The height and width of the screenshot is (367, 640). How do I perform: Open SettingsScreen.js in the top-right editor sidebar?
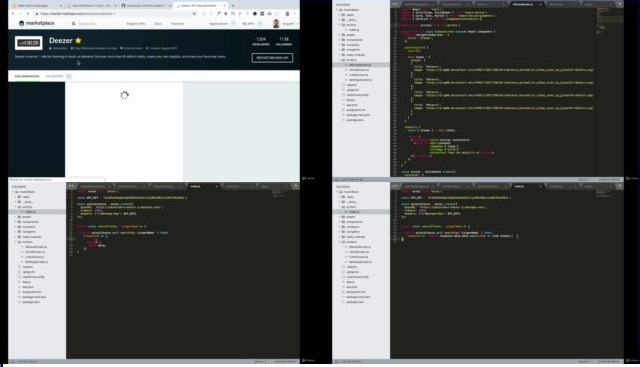[360, 80]
